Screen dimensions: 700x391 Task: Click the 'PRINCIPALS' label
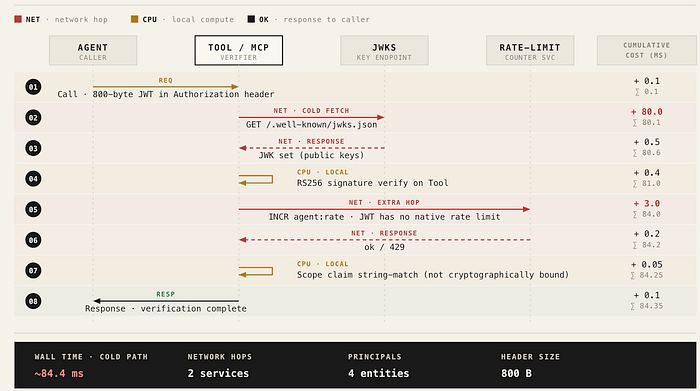[375, 357]
